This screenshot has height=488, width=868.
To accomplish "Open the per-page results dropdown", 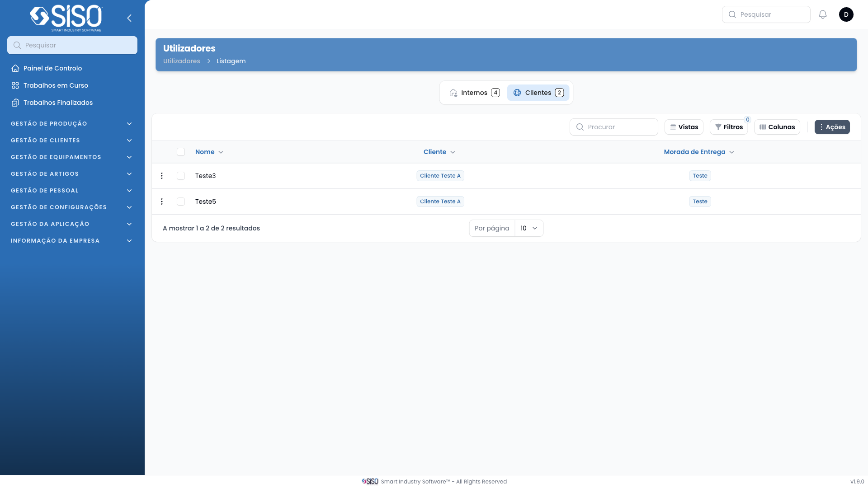I will pos(528,228).
